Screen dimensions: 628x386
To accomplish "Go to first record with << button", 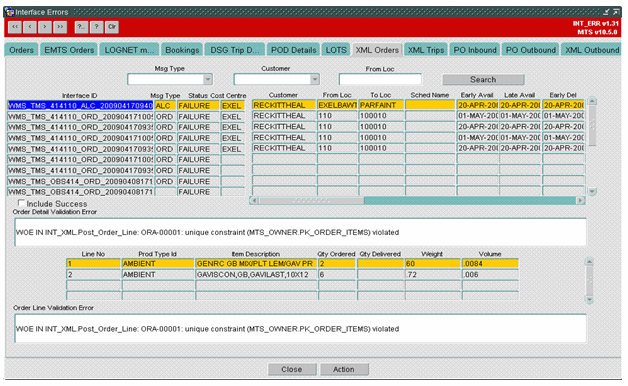I will pyautogui.click(x=15, y=27).
